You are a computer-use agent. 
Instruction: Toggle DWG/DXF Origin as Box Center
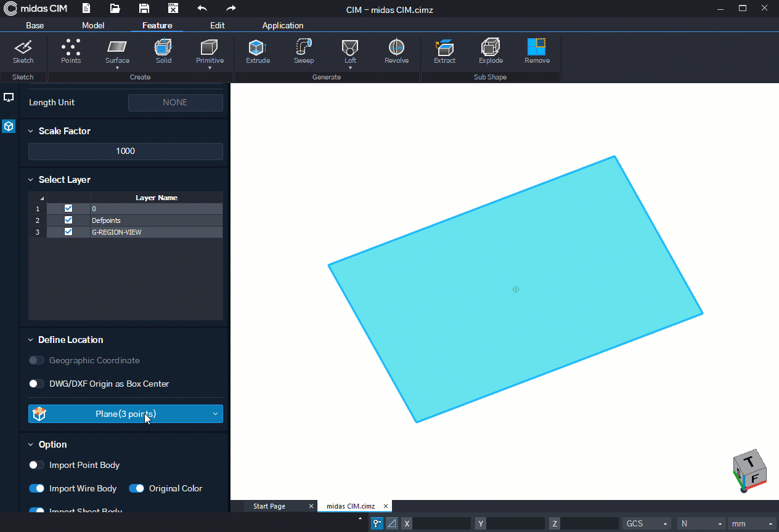(x=36, y=384)
